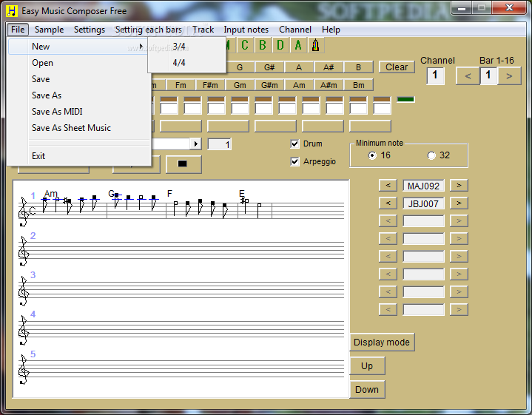Click the JBJ007 pattern field

tap(423, 203)
